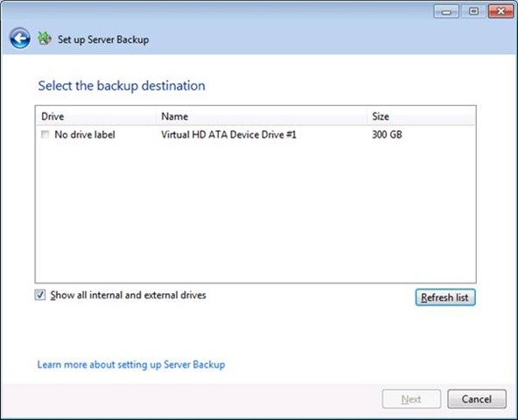Close the wizard with the red X
Image resolution: width=518 pixels, height=420 pixels.
point(500,11)
